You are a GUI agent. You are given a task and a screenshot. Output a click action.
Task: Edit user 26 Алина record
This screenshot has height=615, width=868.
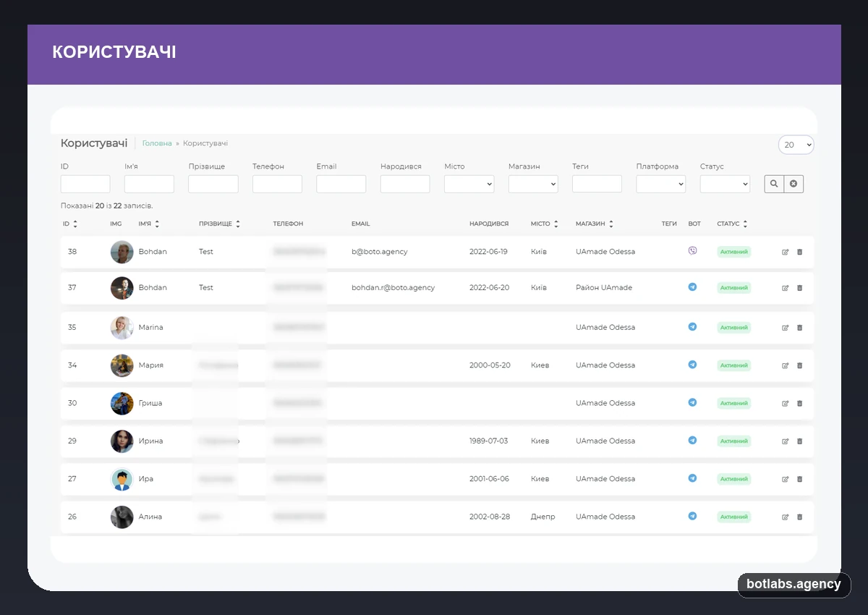point(786,517)
